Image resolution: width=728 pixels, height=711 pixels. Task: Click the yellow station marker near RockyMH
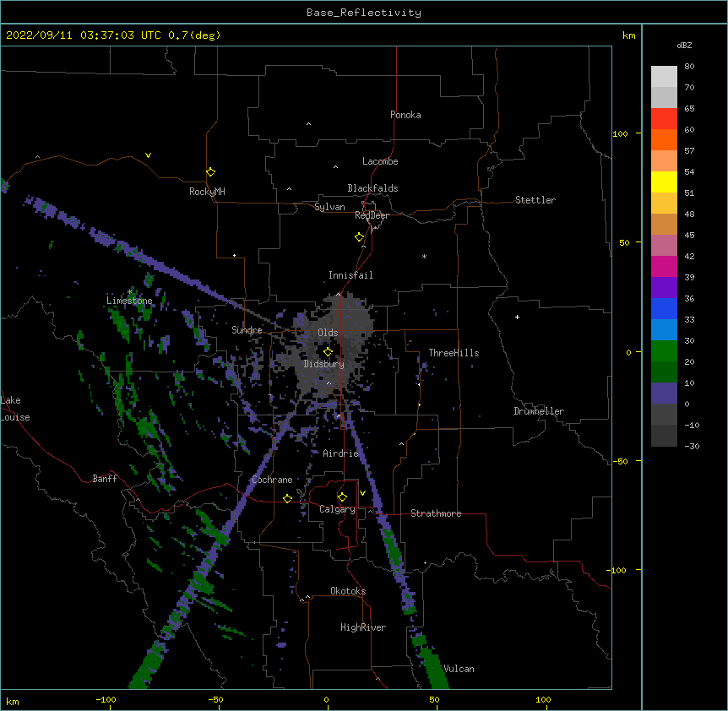coord(210,172)
